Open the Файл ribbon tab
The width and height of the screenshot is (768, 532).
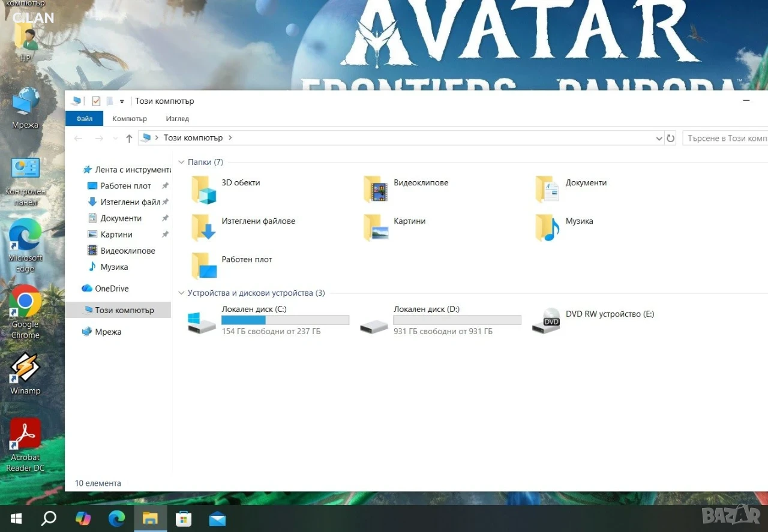(x=84, y=119)
